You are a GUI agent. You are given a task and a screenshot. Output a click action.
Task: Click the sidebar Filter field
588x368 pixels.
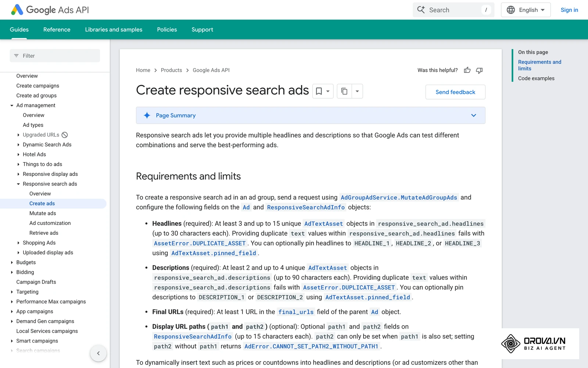55,56
